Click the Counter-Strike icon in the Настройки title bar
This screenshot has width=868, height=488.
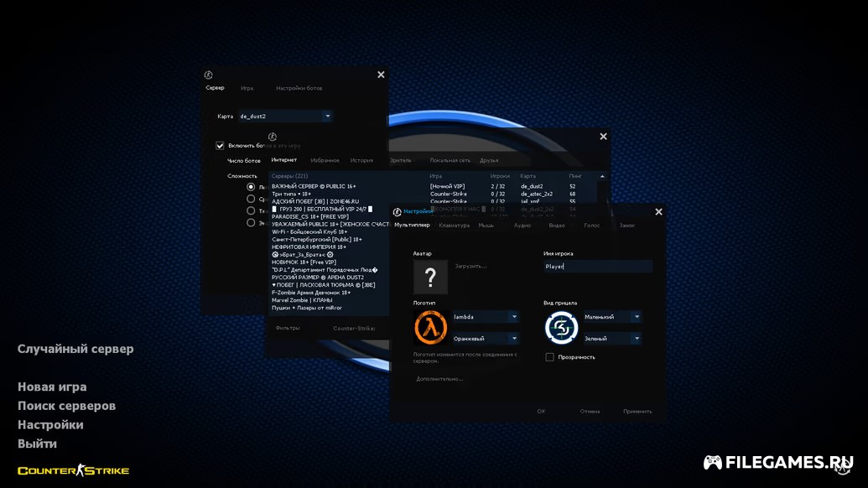397,212
